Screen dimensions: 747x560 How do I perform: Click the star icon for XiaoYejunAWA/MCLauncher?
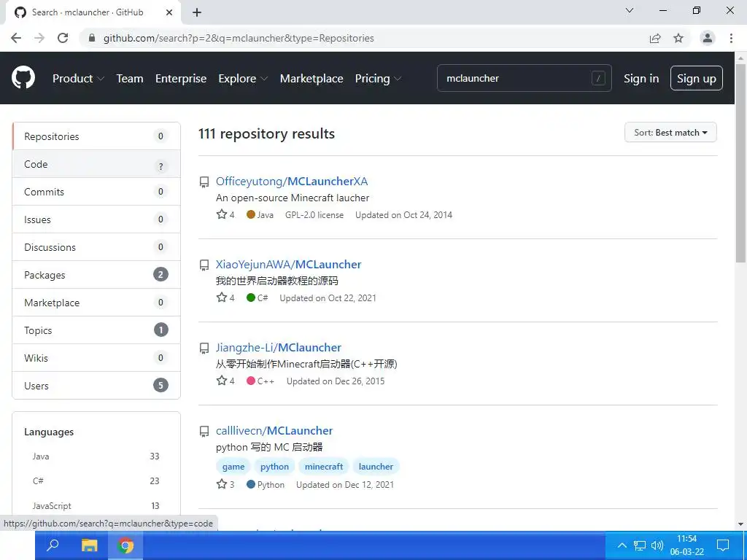click(222, 297)
